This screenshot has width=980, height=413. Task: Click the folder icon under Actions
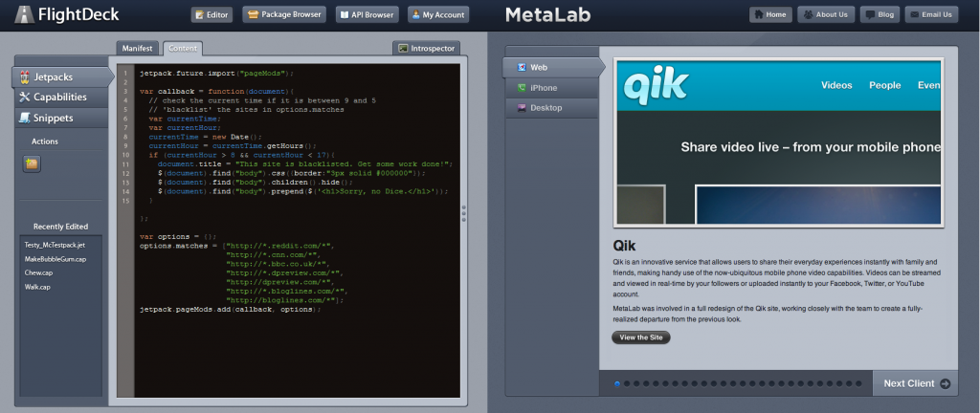click(x=32, y=163)
